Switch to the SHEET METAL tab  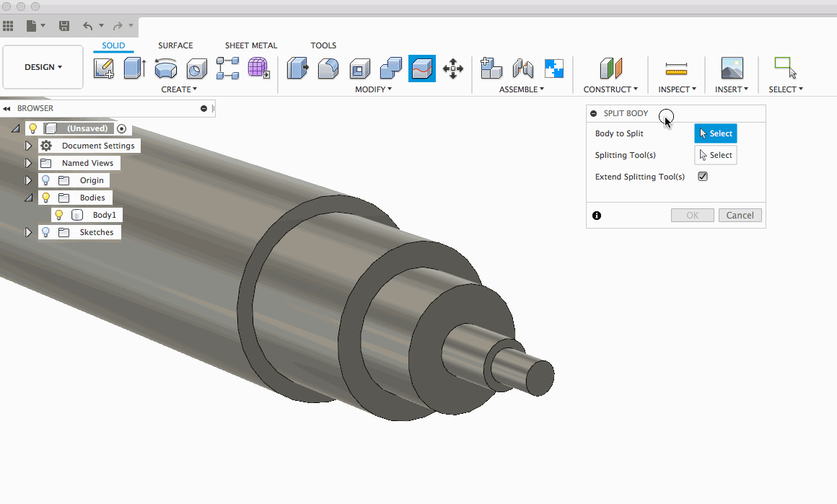[x=251, y=45]
